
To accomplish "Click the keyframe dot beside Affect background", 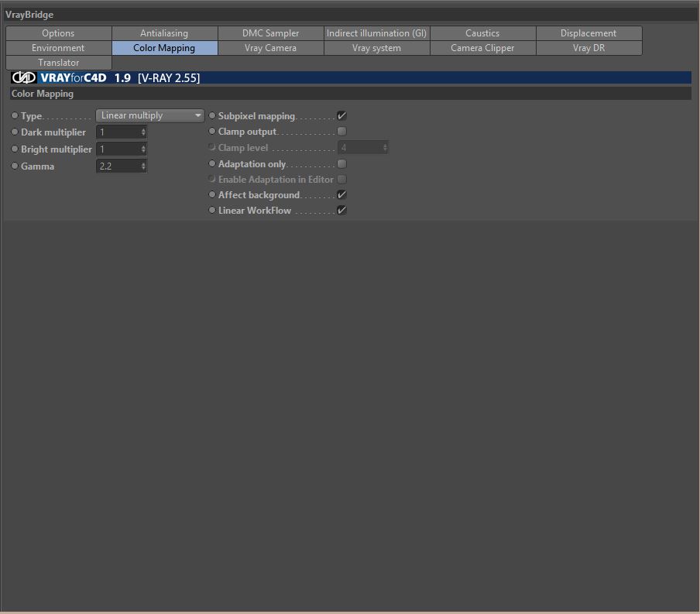I will [212, 194].
